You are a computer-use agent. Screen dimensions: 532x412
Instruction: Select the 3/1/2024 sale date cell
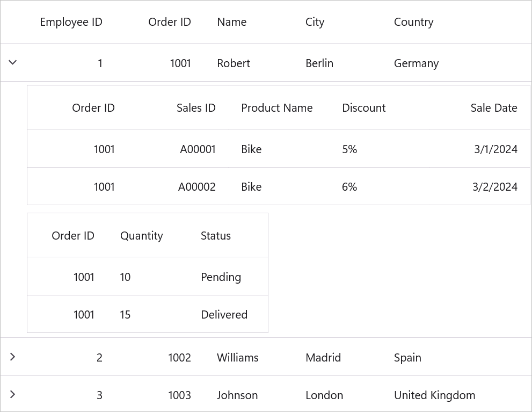point(495,149)
